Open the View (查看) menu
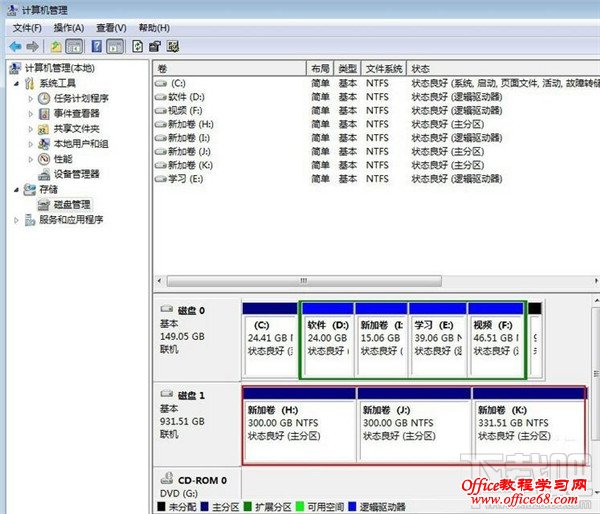The image size is (600, 514). coord(111,28)
